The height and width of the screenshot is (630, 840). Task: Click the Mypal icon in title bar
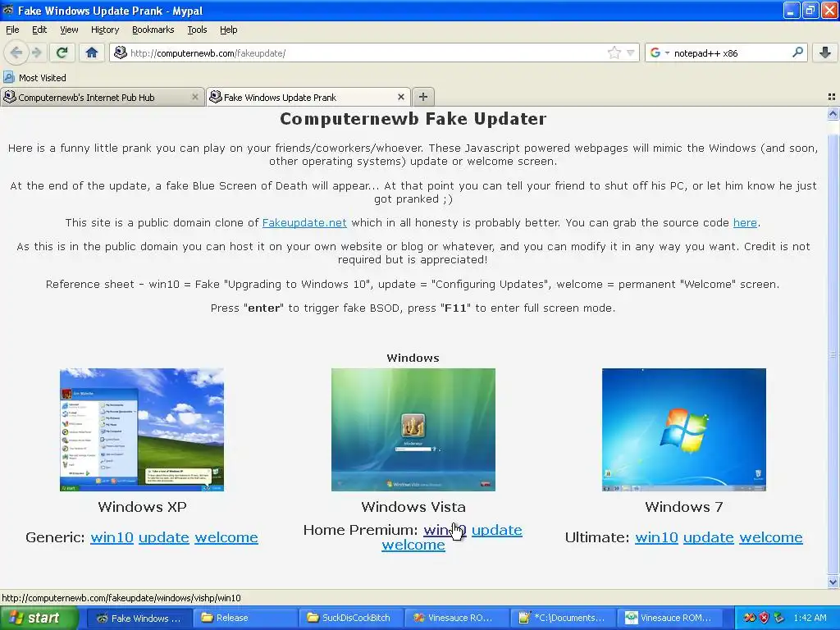click(x=8, y=10)
